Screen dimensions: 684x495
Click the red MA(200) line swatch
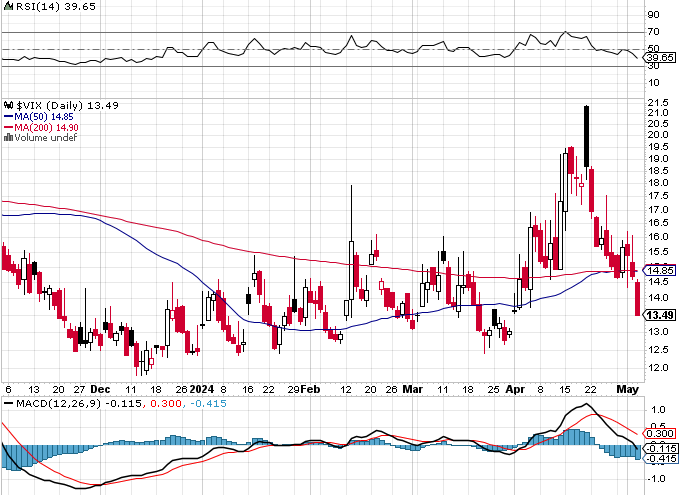(x=8, y=127)
